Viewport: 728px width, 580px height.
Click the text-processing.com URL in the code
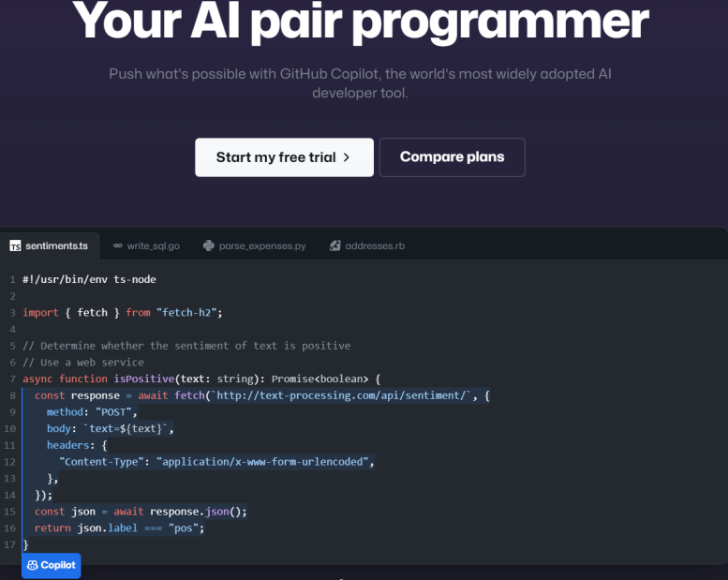pos(341,395)
